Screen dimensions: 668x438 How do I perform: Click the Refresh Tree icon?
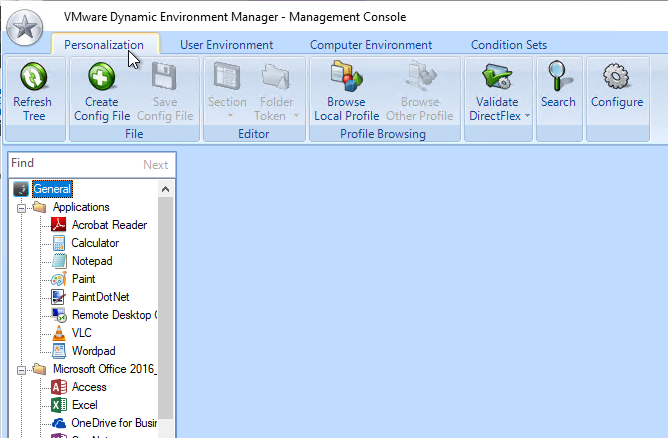coord(33,78)
